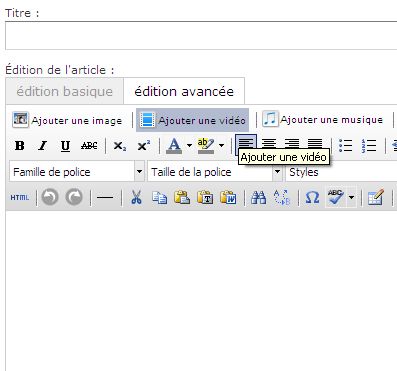Expand text color picker arrow
The image size is (397, 371).
189,146
